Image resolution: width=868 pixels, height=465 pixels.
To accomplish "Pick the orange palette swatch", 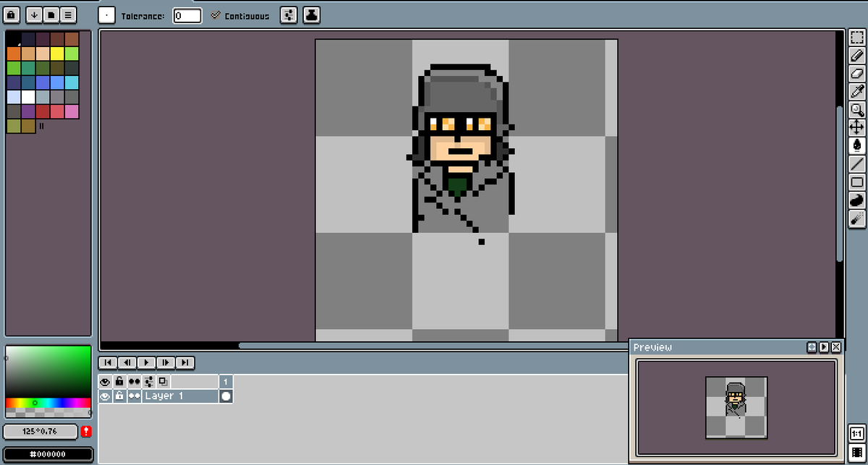I will pos(14,53).
